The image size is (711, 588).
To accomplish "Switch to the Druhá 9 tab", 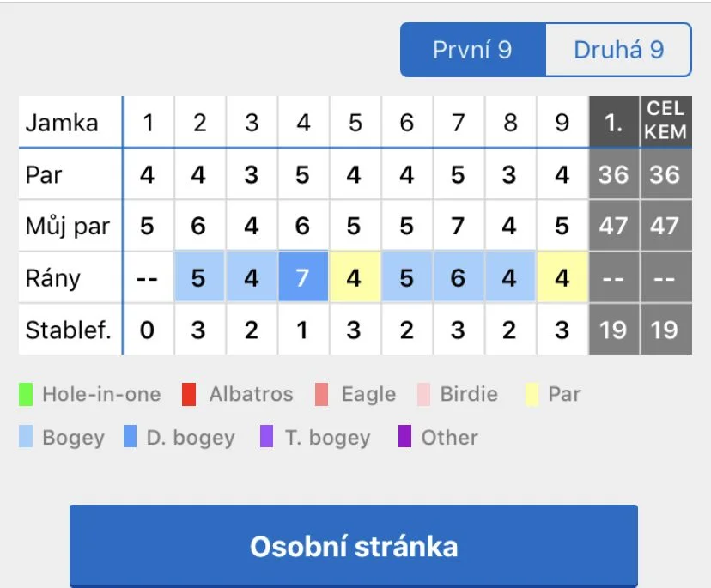I will [x=618, y=50].
